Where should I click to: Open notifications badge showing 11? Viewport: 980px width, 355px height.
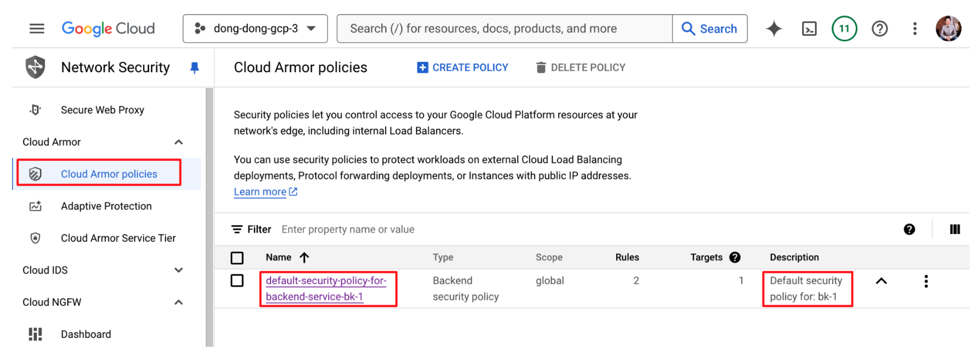[x=844, y=28]
